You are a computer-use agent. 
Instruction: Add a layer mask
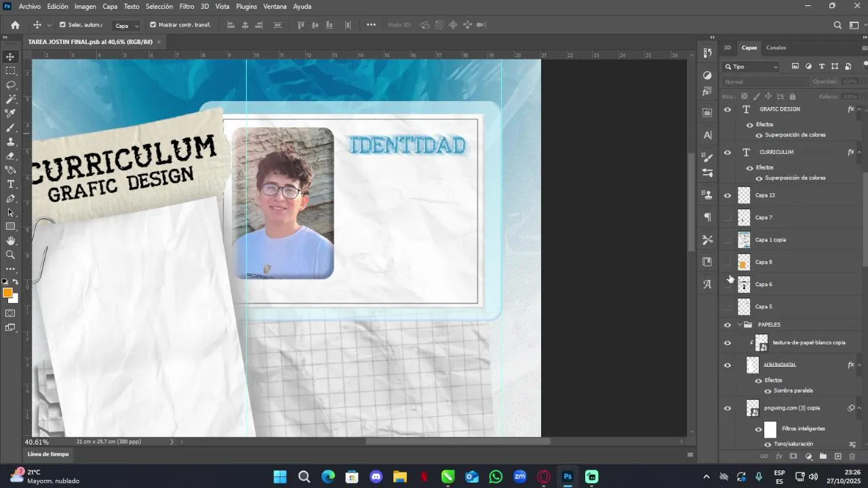click(x=793, y=457)
